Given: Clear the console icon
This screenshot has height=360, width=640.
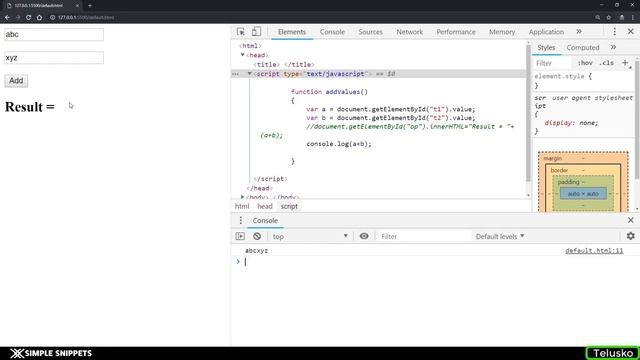Looking at the screenshot, I should click(x=257, y=236).
